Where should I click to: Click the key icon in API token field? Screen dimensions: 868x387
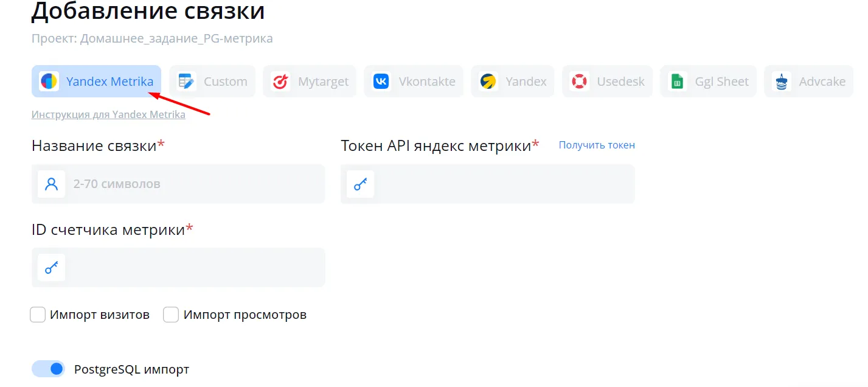[x=361, y=184]
